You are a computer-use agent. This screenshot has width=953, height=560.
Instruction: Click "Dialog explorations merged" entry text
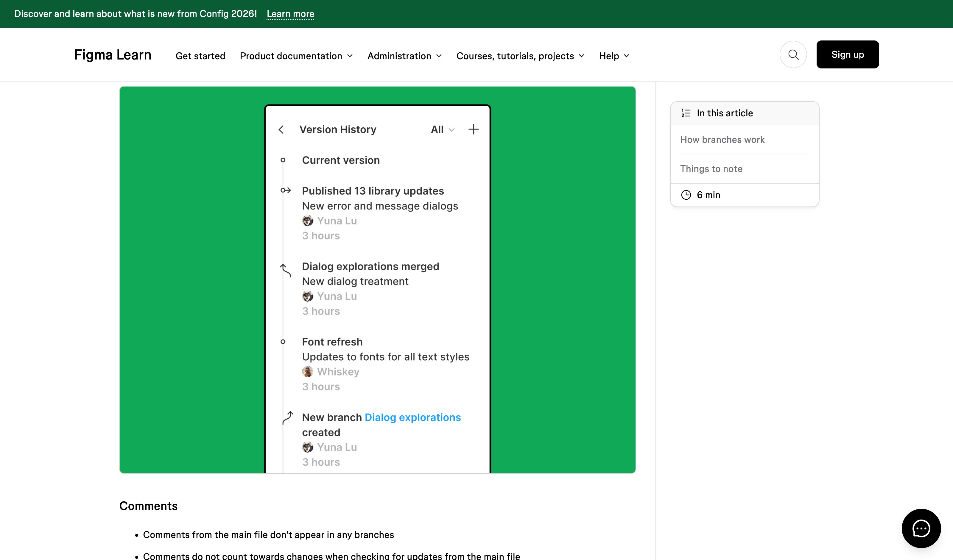pos(370,266)
